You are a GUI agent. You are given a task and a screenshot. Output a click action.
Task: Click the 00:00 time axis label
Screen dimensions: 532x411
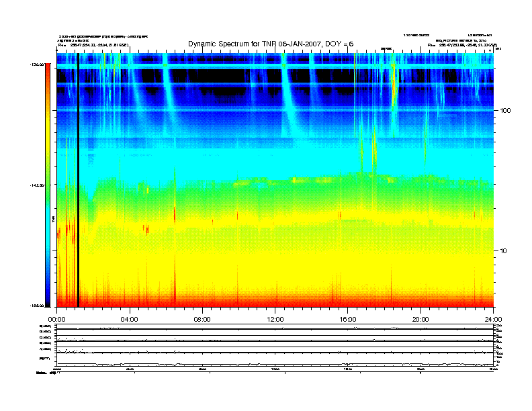pos(56,320)
